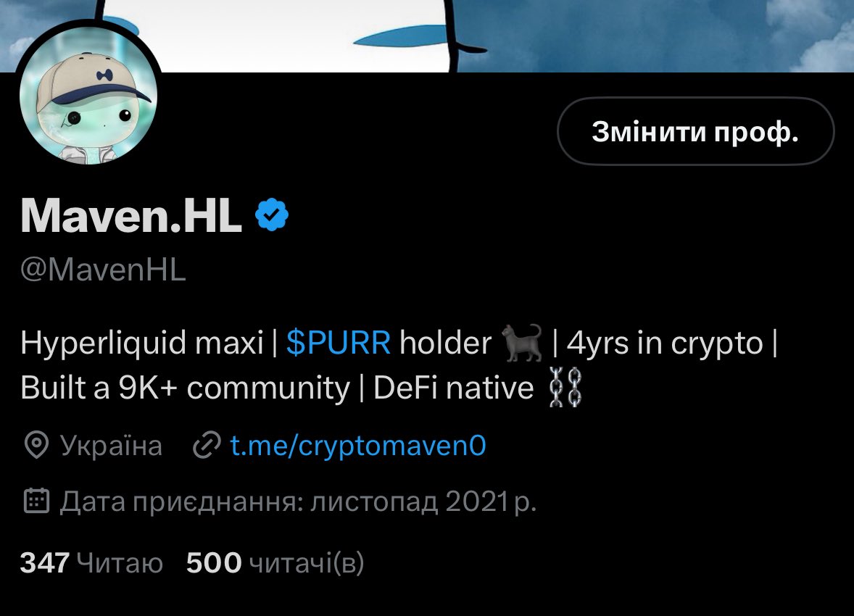Click the 4yrs in crypto bio text
The image size is (854, 616).
pos(665,343)
